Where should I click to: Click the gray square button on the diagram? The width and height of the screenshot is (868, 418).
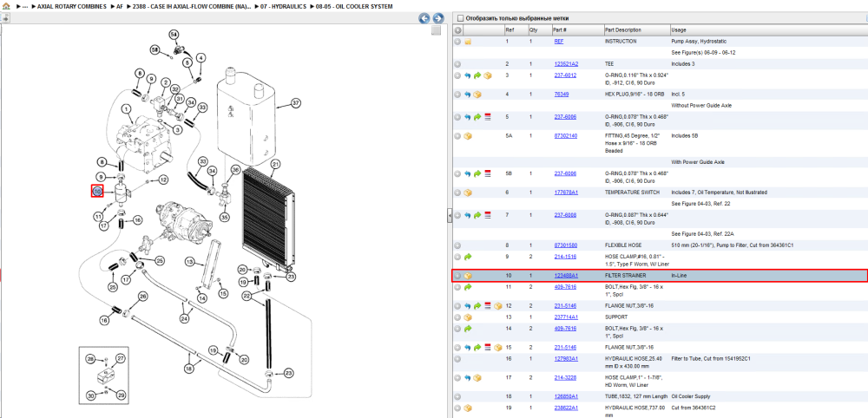point(437,30)
